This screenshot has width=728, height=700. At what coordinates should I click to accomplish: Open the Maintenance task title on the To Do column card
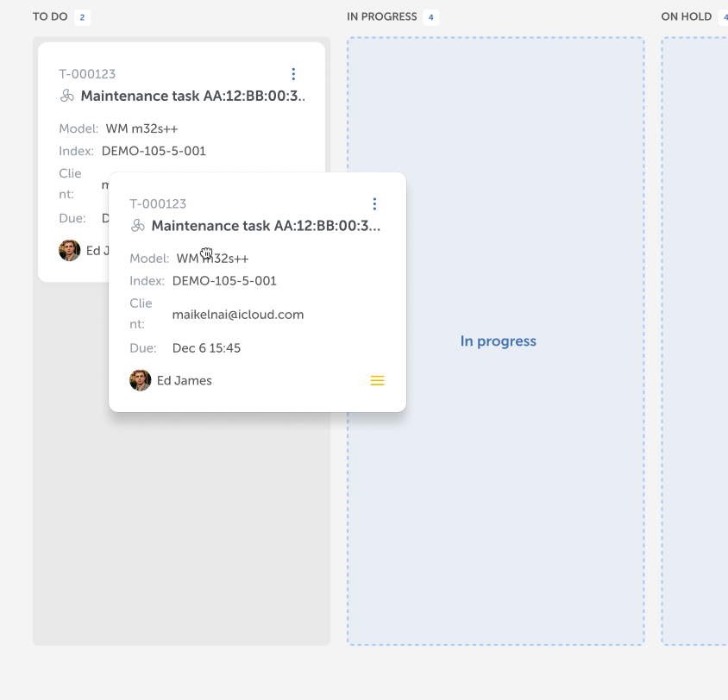pyautogui.click(x=193, y=96)
